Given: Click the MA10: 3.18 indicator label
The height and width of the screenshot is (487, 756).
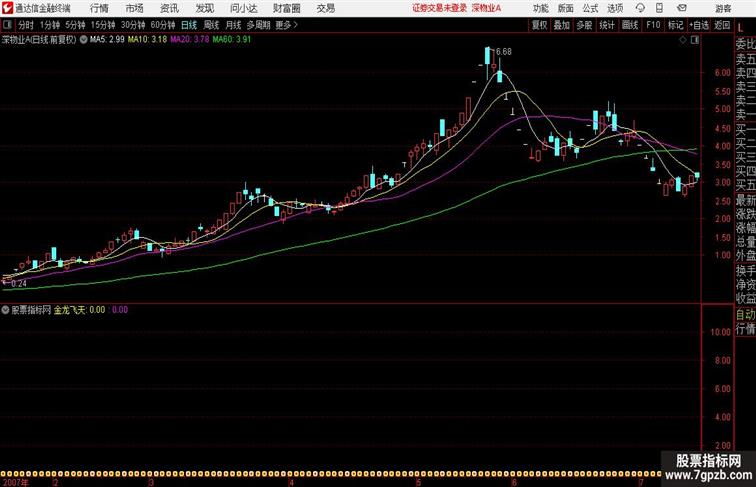Looking at the screenshot, I should pyautogui.click(x=147, y=40).
